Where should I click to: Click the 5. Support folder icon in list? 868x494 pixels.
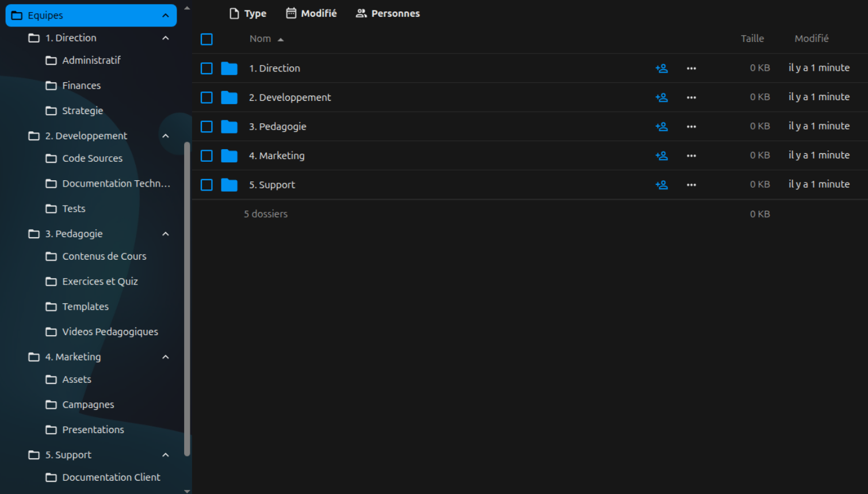[229, 185]
